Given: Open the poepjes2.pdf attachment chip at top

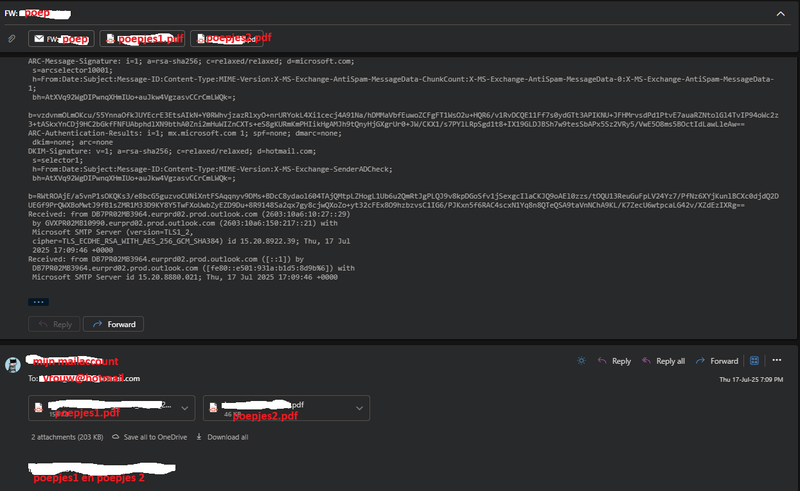Looking at the screenshot, I should tap(227, 39).
